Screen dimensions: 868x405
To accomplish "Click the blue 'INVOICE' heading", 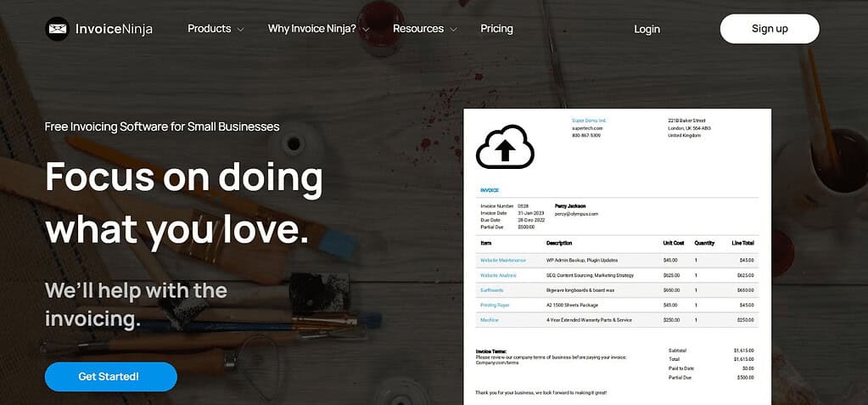I will 490,190.
